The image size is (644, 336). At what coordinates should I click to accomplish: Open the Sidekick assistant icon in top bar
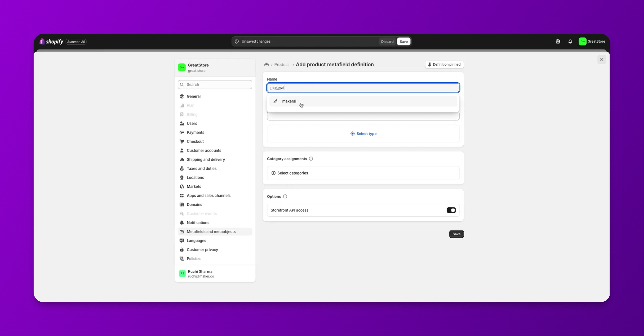[558, 41]
